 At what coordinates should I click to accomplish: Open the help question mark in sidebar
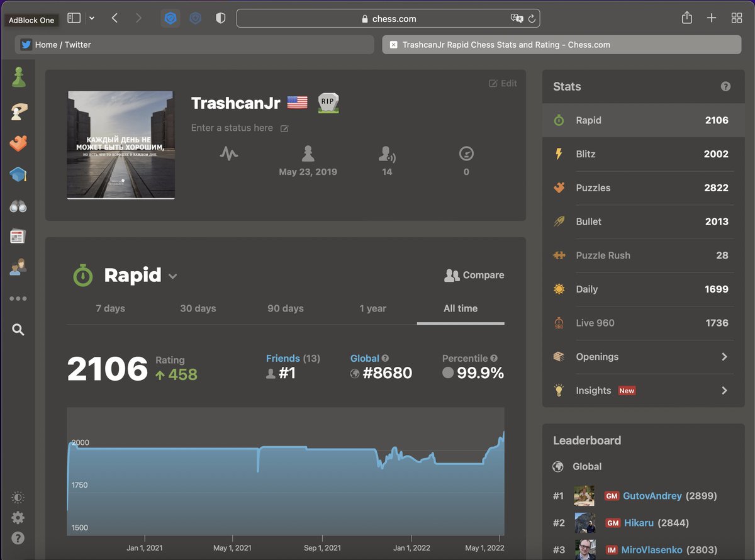[18, 538]
